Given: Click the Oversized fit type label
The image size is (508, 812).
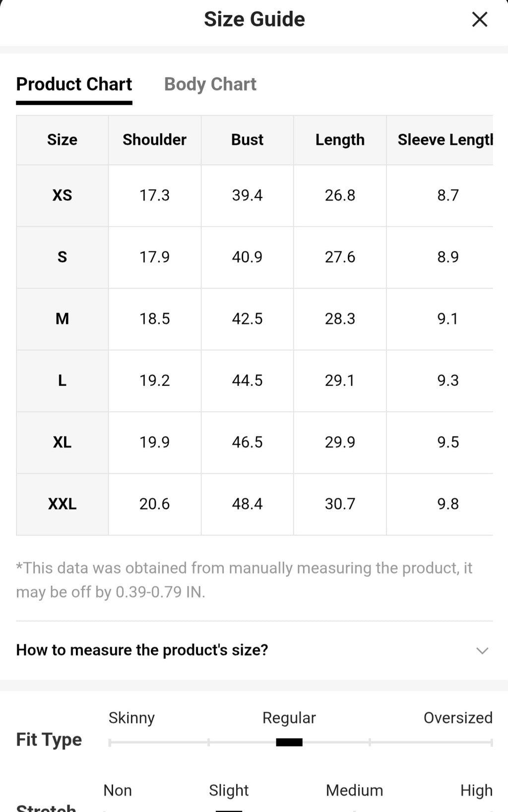Looking at the screenshot, I should [x=458, y=718].
